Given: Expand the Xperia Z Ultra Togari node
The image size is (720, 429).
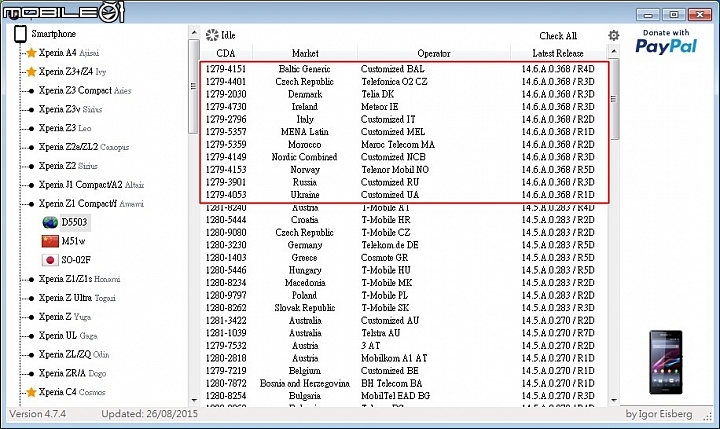Looking at the screenshot, I should pos(31,298).
